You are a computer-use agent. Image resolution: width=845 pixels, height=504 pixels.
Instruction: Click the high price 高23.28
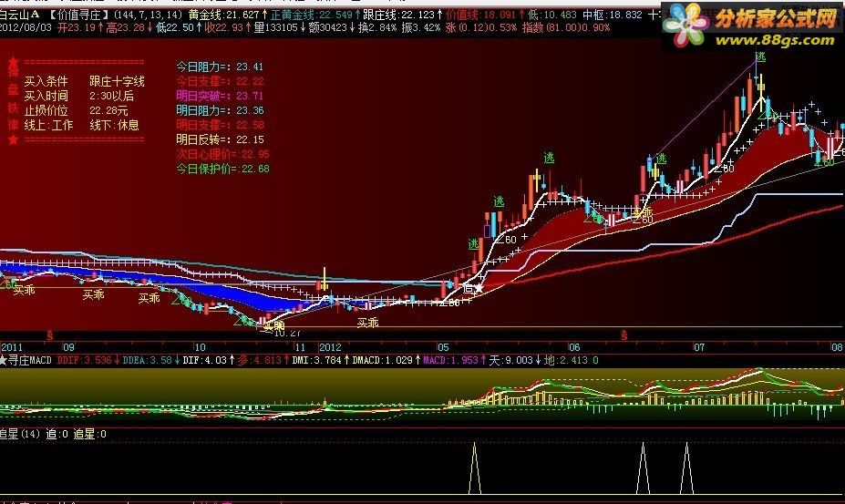[x=125, y=27]
